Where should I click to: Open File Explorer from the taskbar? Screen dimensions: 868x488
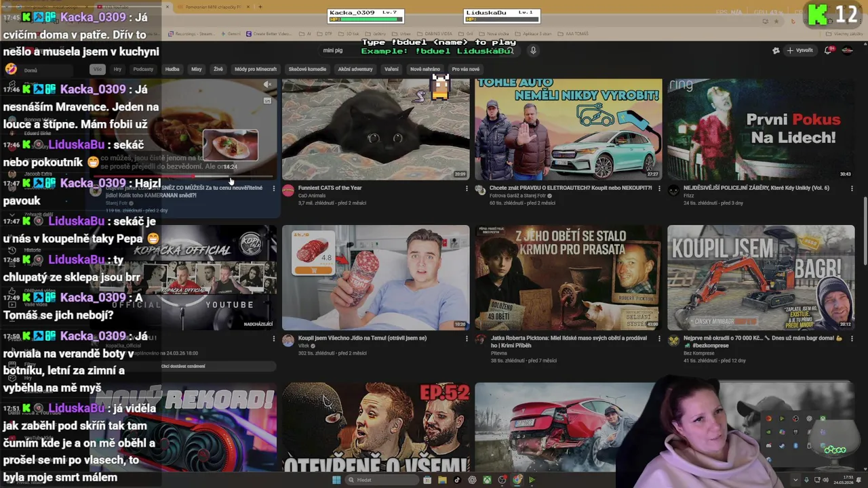(442, 480)
